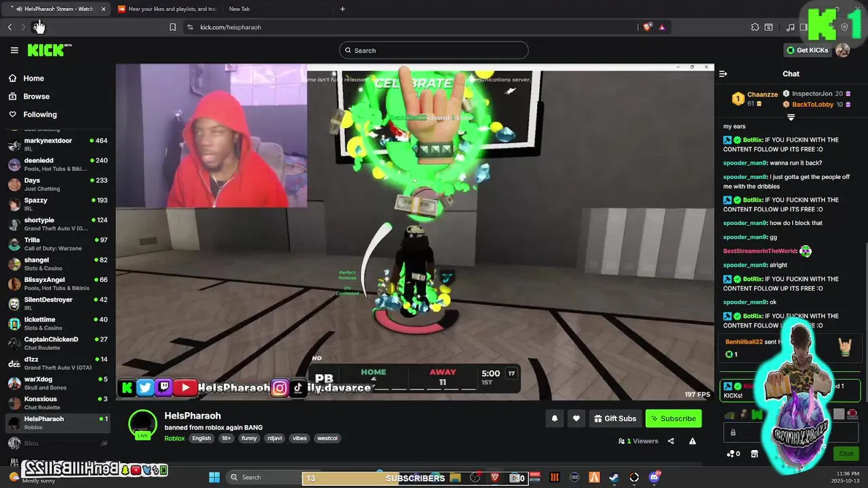
Task: Click the green Subscribe button
Action: [x=673, y=419]
